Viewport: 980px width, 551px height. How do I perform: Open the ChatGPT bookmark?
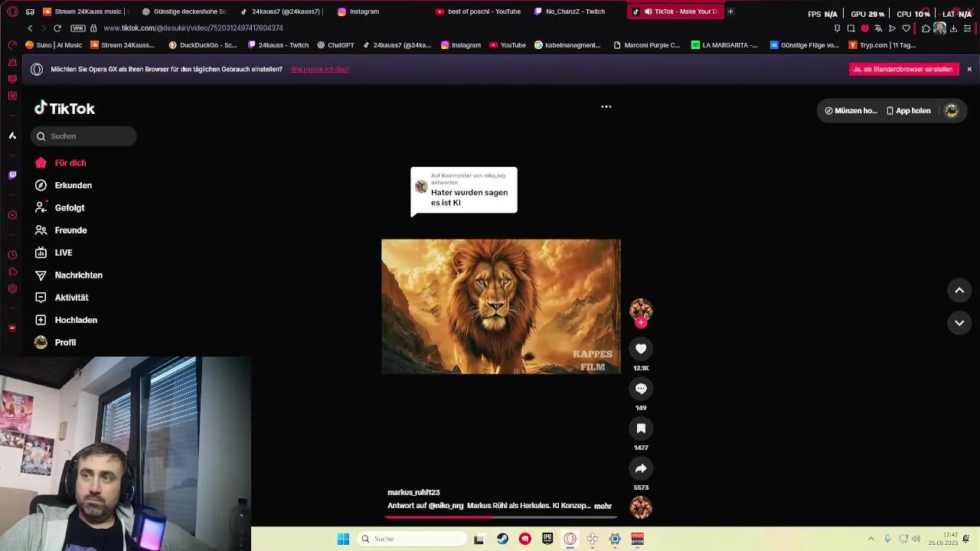point(335,45)
